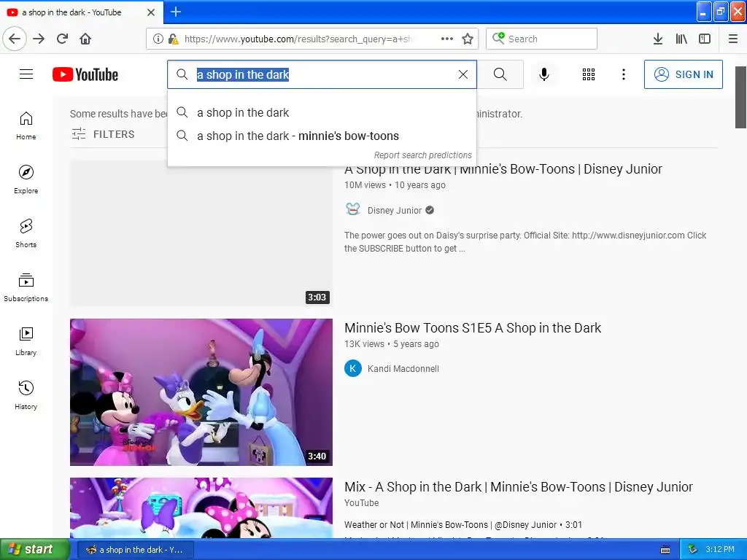Open the Firefox Downloads panel
747x560 pixels.
click(x=658, y=39)
